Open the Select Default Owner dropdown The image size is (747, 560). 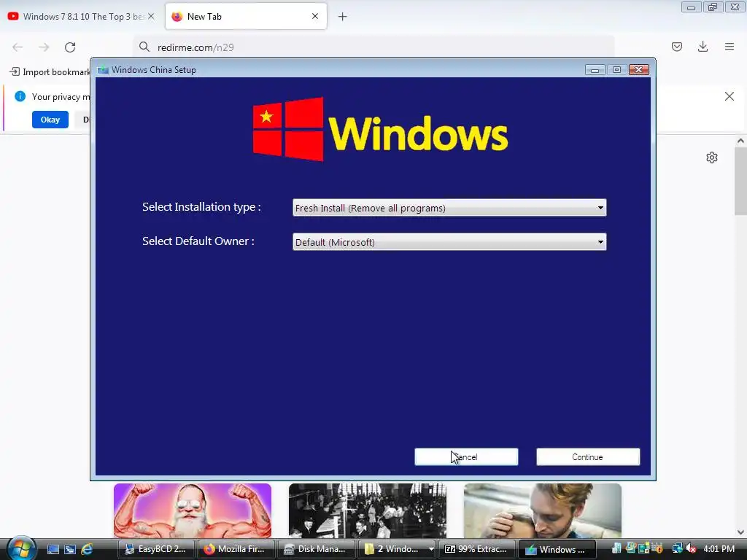[x=449, y=242]
